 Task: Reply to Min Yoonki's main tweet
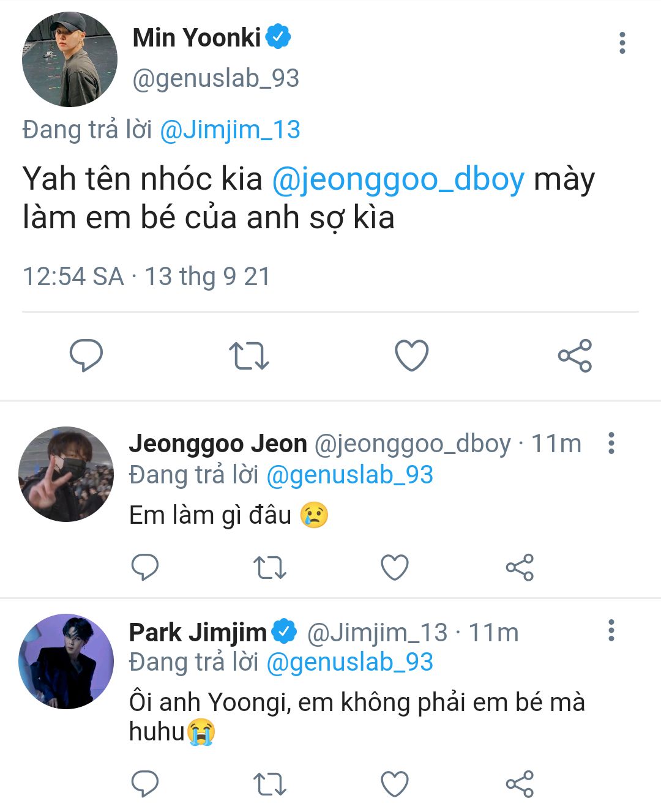click(x=86, y=355)
